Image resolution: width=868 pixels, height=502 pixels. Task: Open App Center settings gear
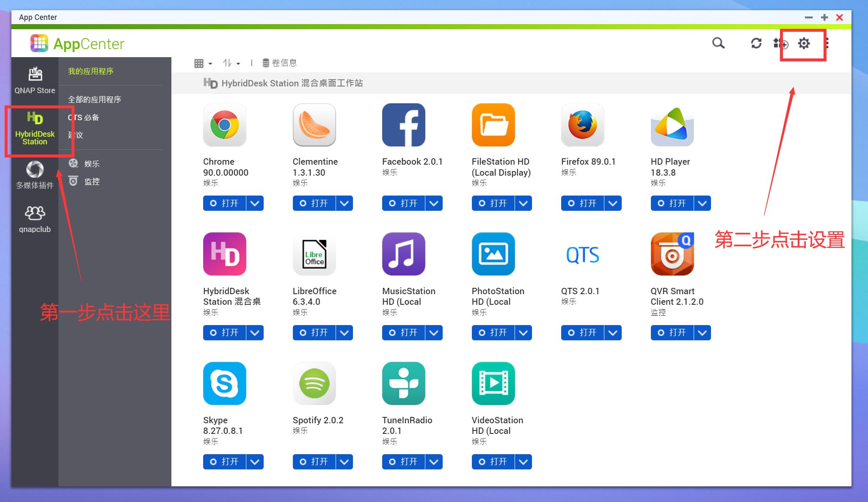click(x=804, y=43)
